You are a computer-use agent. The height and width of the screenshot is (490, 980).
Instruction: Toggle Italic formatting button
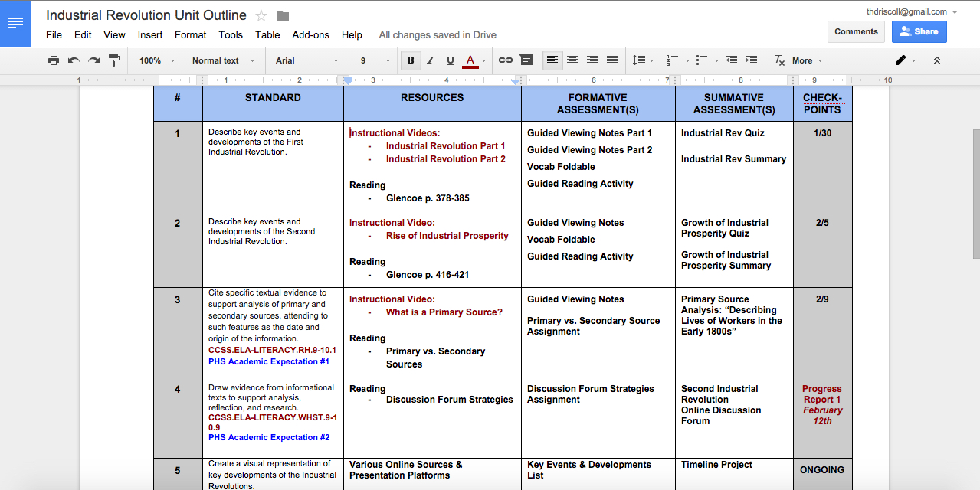click(431, 60)
